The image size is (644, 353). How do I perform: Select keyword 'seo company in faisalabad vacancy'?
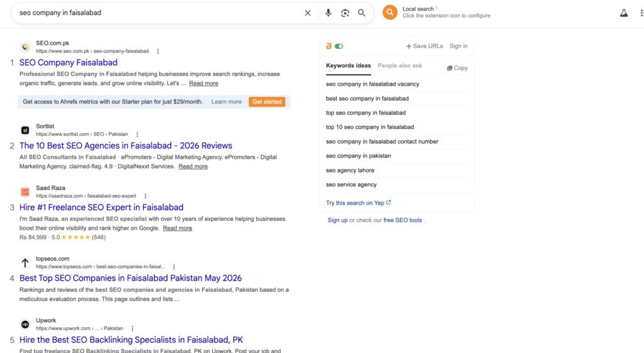click(372, 84)
